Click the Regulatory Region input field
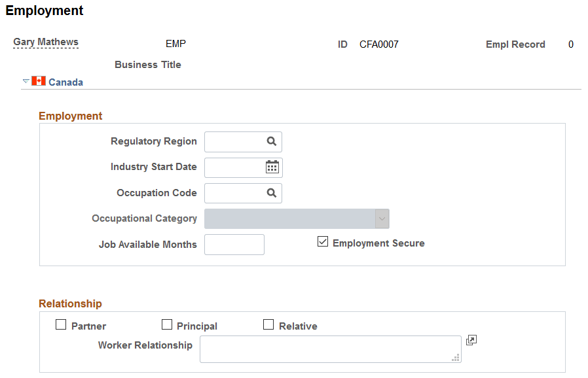 pyautogui.click(x=236, y=141)
